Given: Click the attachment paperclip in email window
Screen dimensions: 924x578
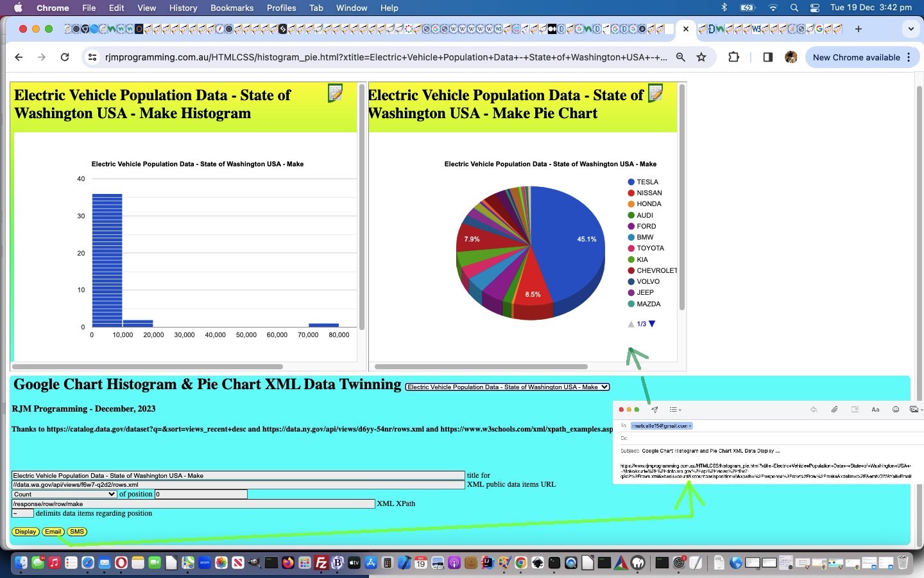Looking at the screenshot, I should tap(834, 409).
